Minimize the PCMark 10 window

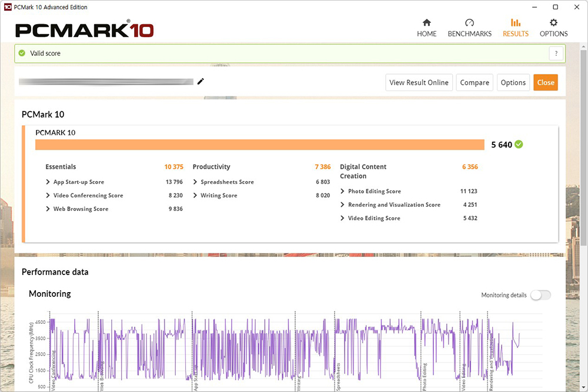(x=534, y=7)
